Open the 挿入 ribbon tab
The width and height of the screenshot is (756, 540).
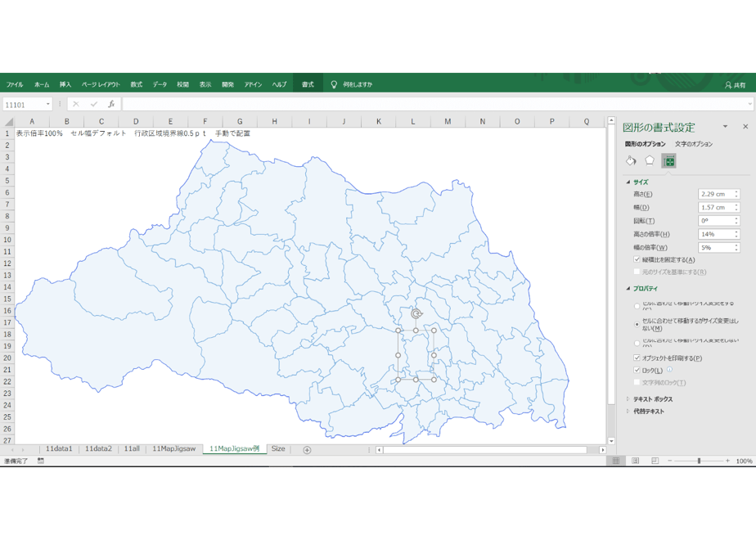coord(65,84)
